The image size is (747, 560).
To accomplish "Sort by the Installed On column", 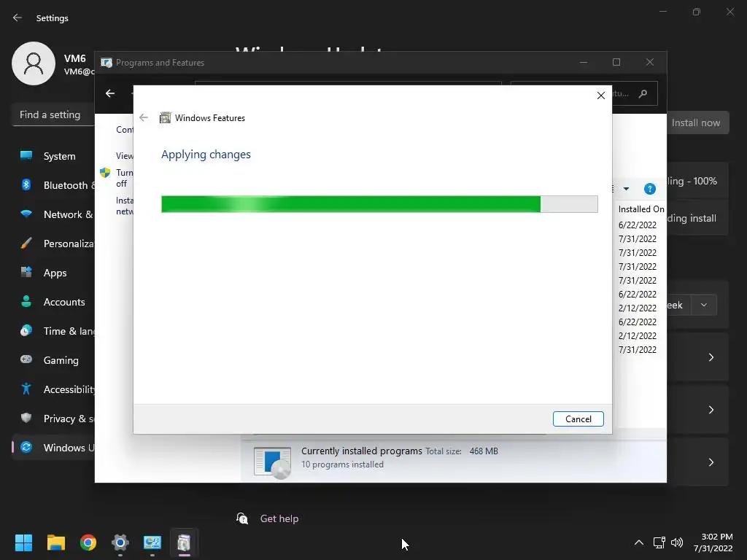I will [640, 209].
